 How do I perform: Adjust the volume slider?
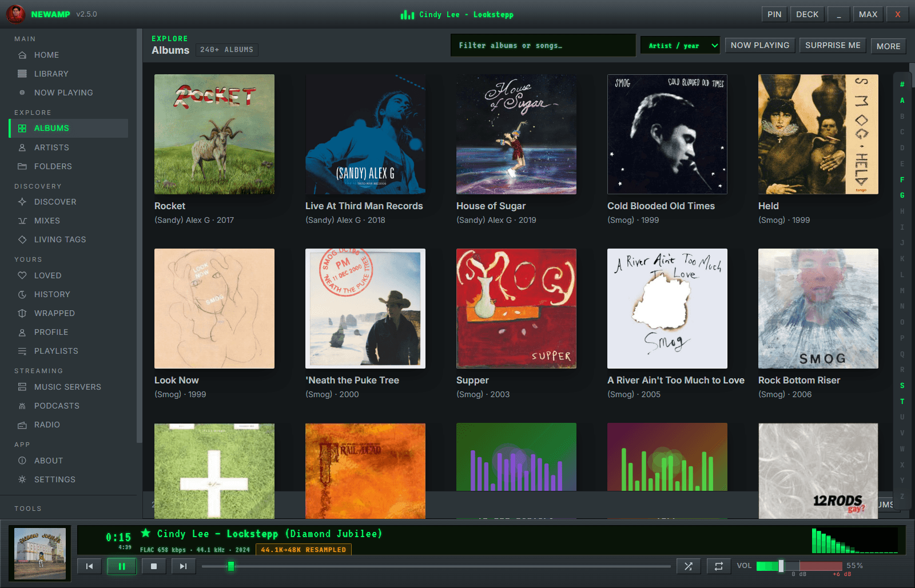point(799,566)
